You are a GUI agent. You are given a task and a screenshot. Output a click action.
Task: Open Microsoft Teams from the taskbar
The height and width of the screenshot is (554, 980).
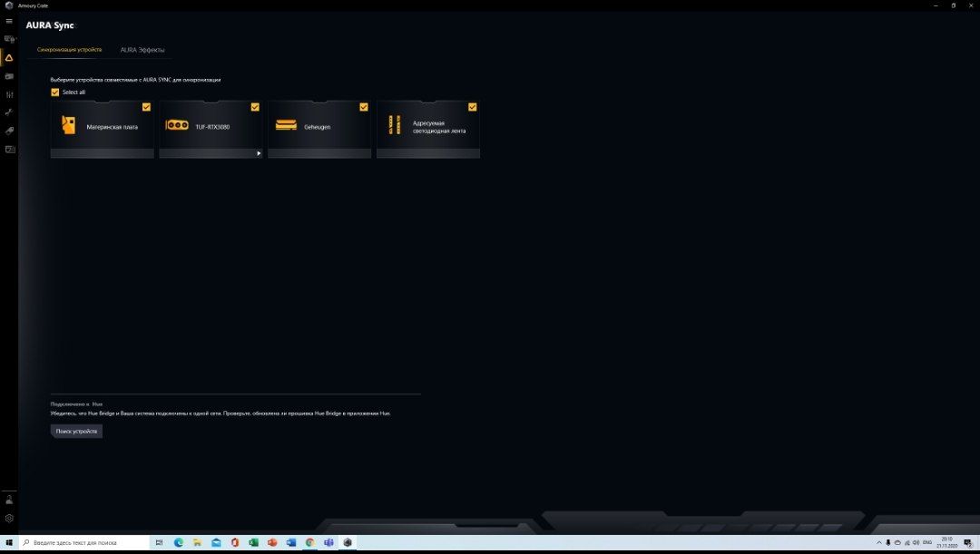(328, 543)
